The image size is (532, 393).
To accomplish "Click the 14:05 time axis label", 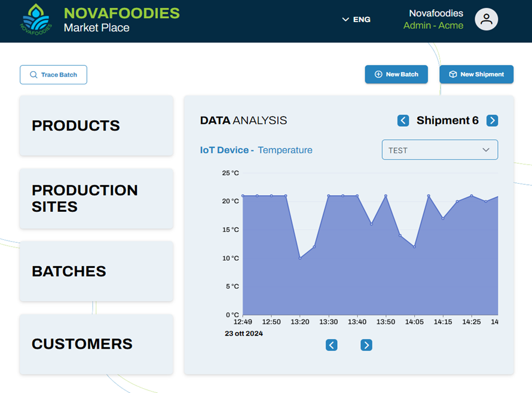I will point(414,322).
